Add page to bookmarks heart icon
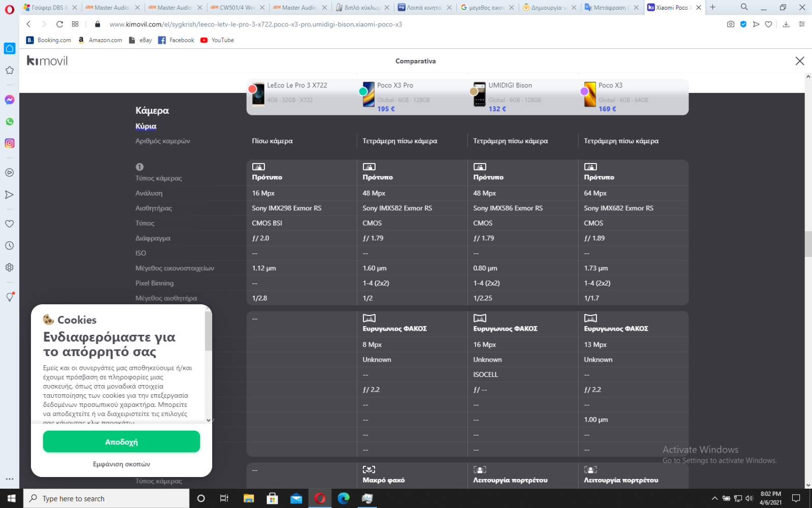The height and width of the screenshot is (508, 812). [769, 24]
